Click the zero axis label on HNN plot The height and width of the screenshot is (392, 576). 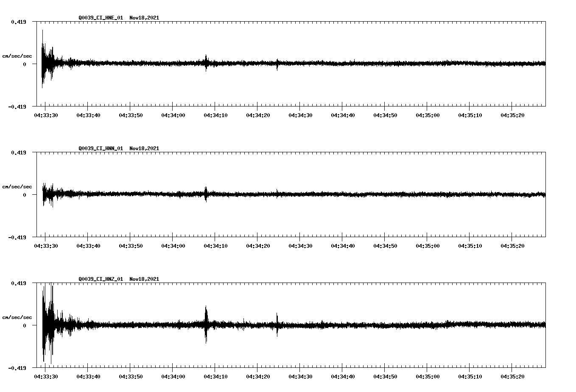25,195
